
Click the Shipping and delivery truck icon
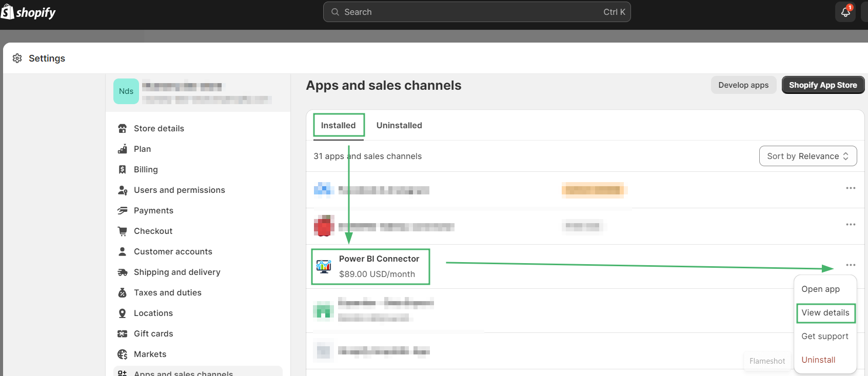click(122, 272)
